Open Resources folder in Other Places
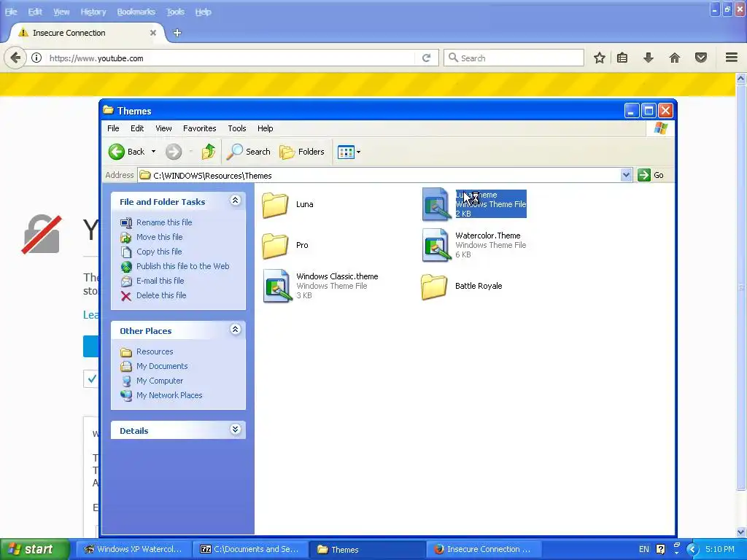 tap(155, 351)
